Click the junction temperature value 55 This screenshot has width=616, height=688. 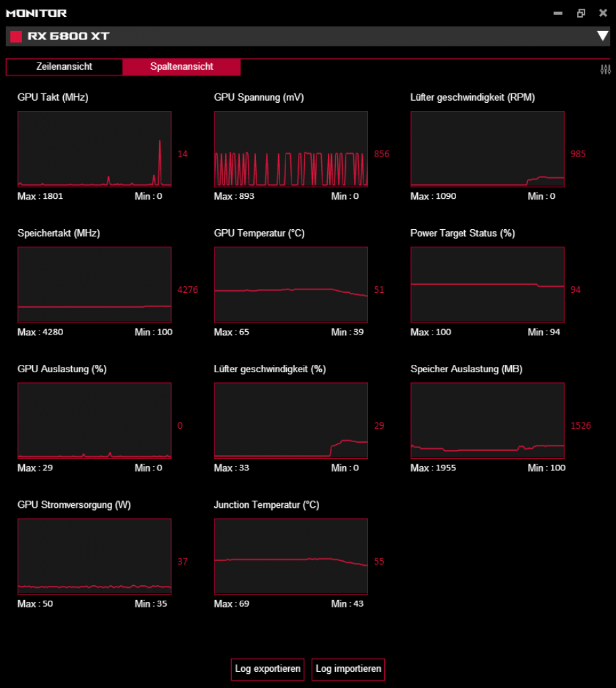379,562
